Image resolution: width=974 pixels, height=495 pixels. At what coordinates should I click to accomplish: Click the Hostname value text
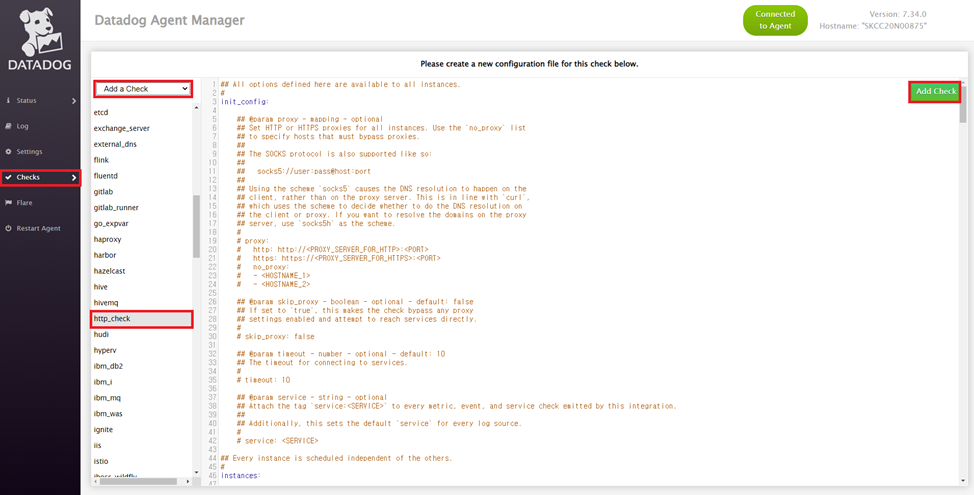[x=896, y=27]
